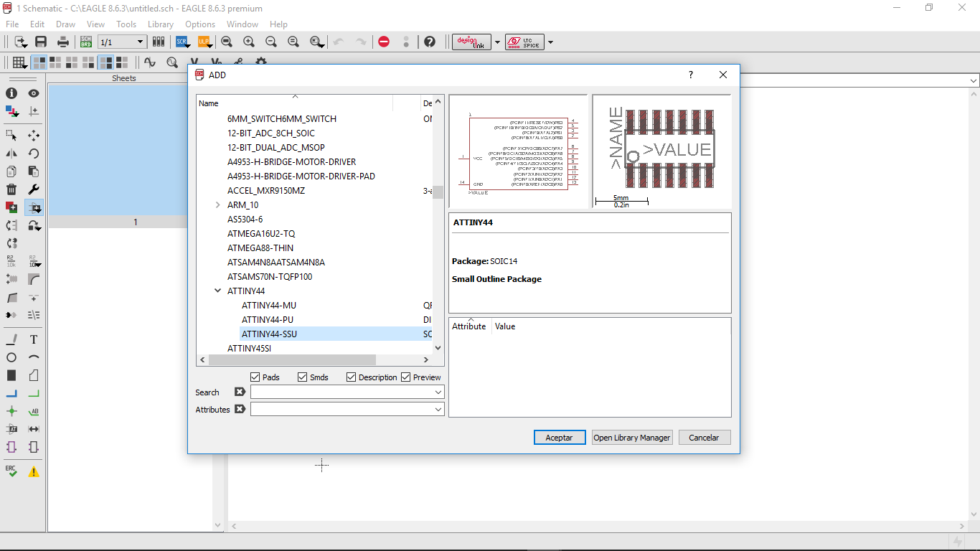Select the Junction green dot tool
980x551 pixels.
point(11,411)
